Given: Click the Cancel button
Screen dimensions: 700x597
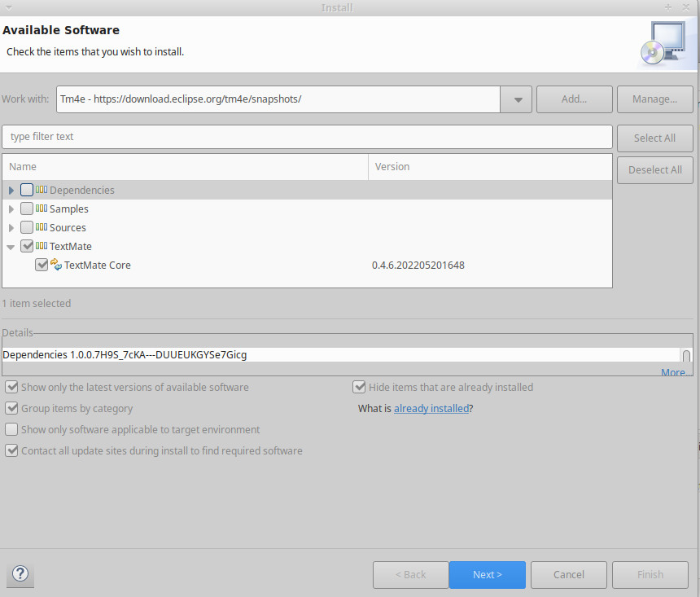Looking at the screenshot, I should click(568, 575).
